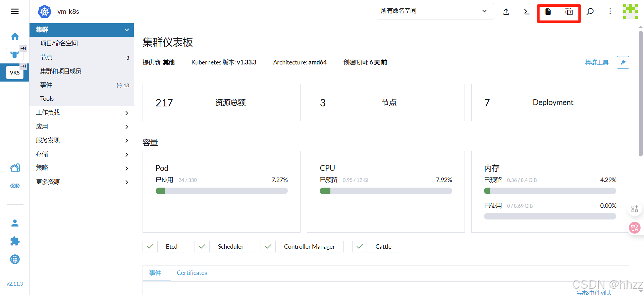Viewport: 644px width, 295px height.
Task: Open the Continuous Delivery fleet icon
Action: (15, 186)
